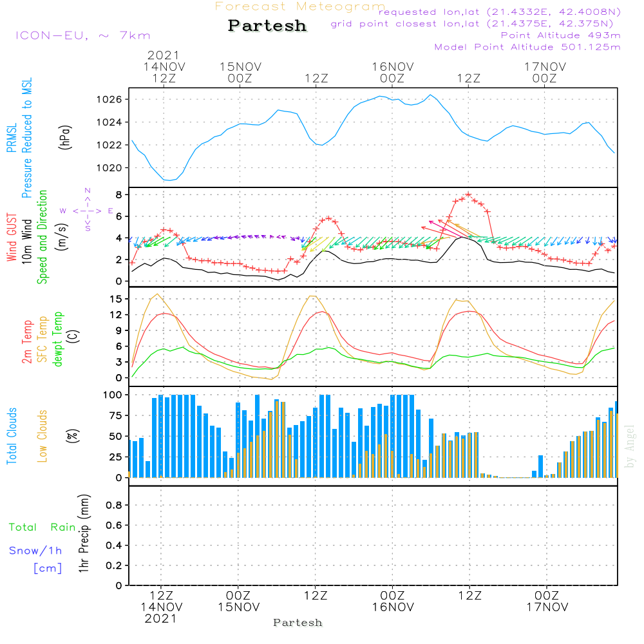Click the wind gust peak marker near 8 m/s
Viewport: 644px width, 644px height.
click(x=469, y=194)
